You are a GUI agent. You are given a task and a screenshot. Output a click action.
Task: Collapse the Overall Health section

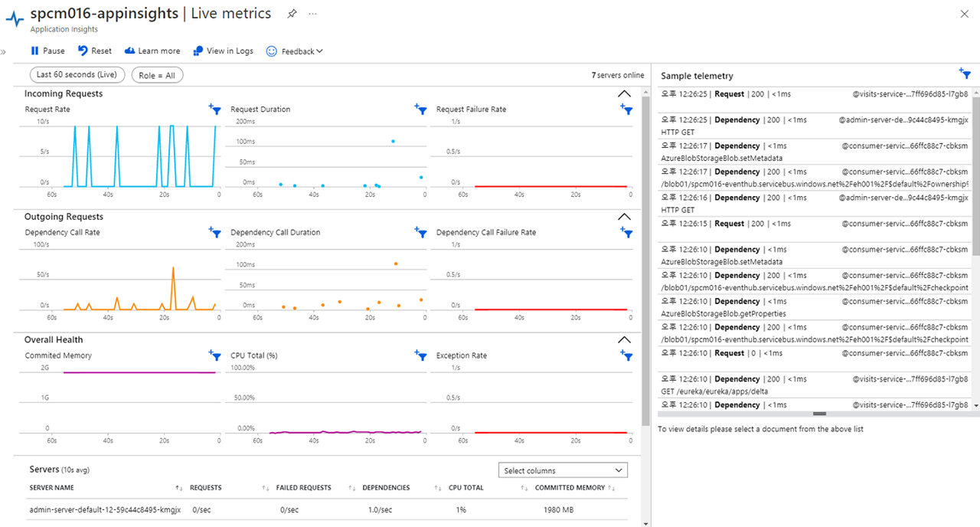[624, 339]
